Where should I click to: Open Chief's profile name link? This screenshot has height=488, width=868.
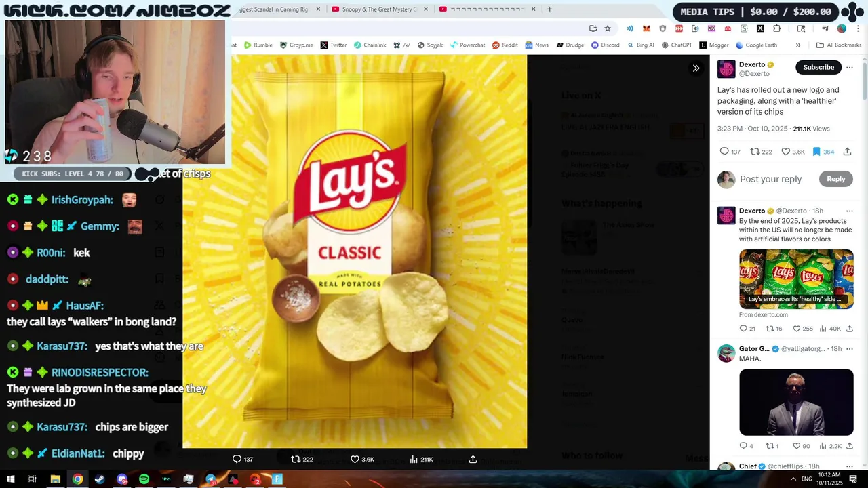(748, 466)
